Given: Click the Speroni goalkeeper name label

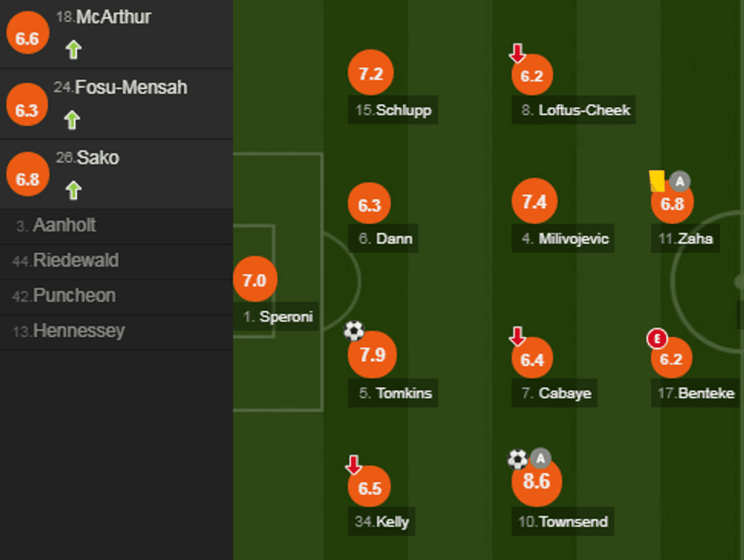Looking at the screenshot, I should pyautogui.click(x=278, y=317).
